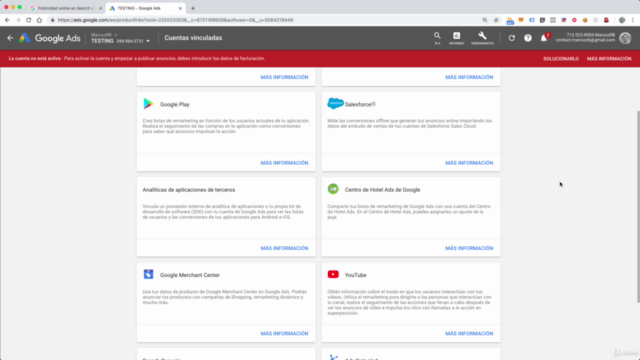Image resolution: width=640 pixels, height=360 pixels.
Task: Click the Google Play card title
Action: pos(175,104)
